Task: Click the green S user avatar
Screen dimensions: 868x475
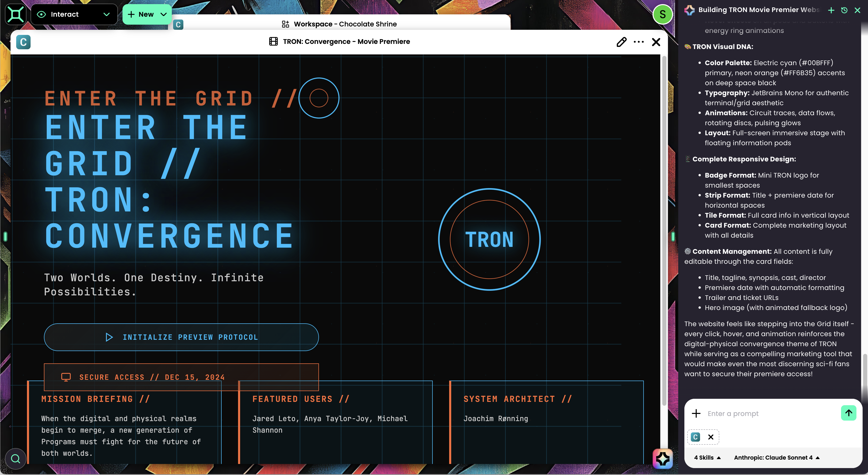Action: 663,14
